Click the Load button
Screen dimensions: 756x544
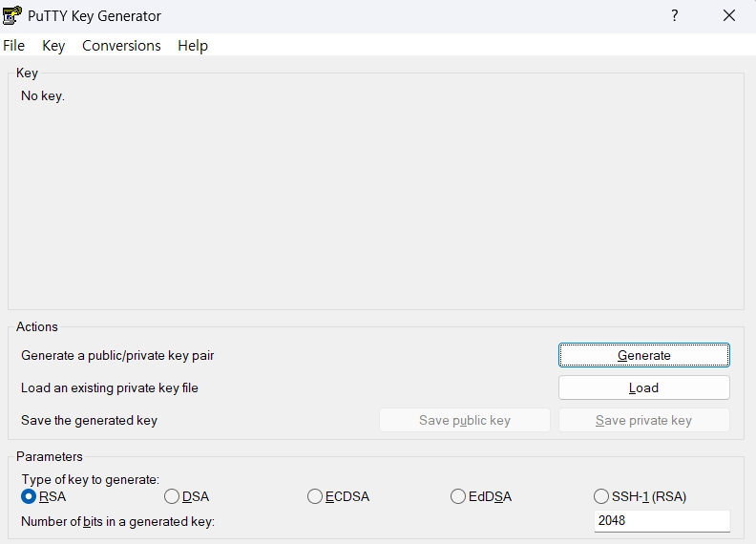pos(644,387)
